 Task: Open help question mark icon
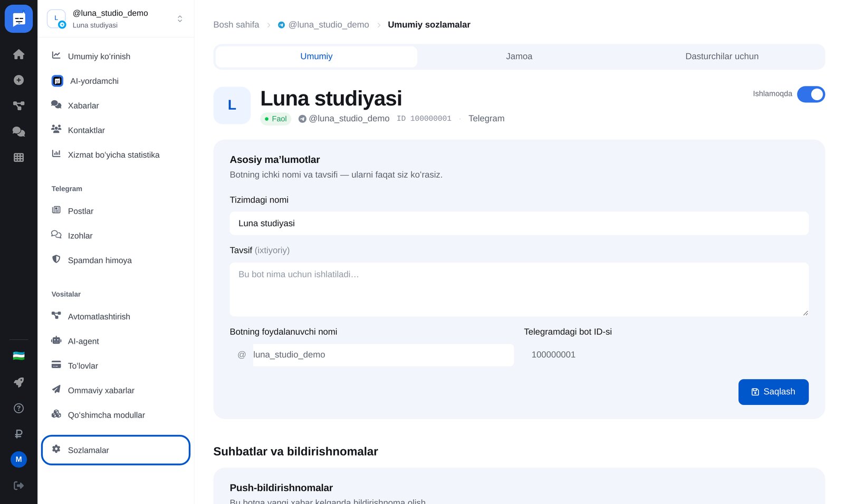click(18, 408)
